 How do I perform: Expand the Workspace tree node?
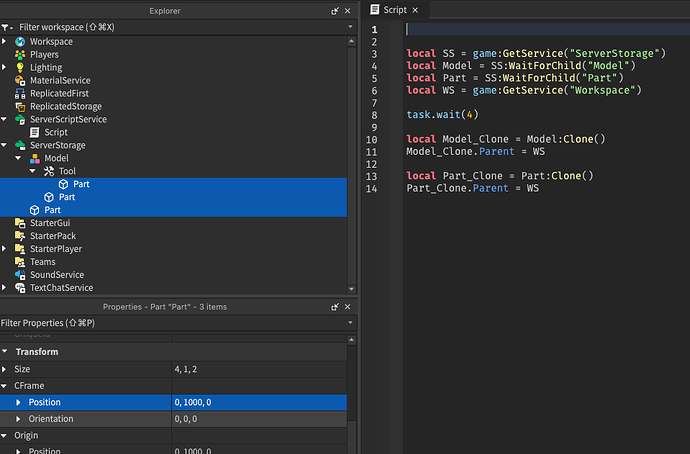click(4, 41)
